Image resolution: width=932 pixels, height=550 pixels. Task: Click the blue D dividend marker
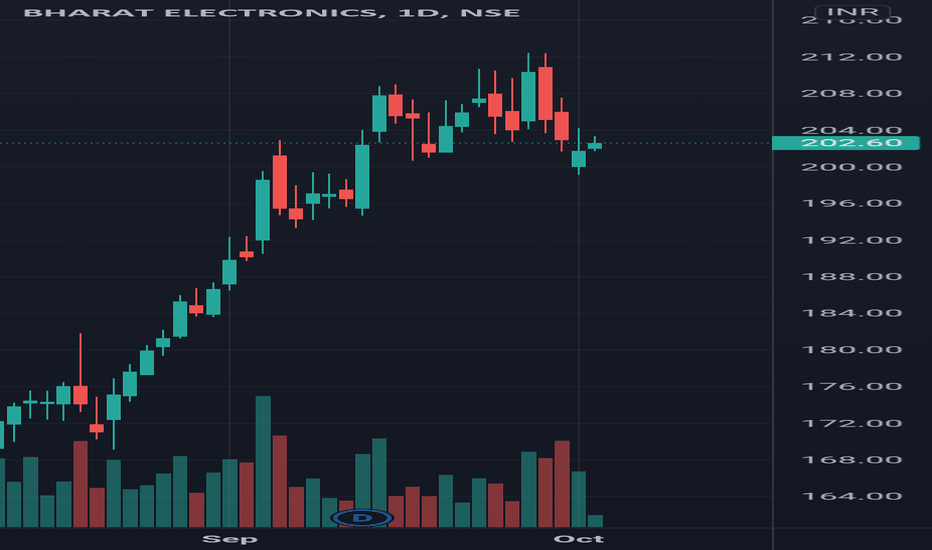tap(362, 518)
